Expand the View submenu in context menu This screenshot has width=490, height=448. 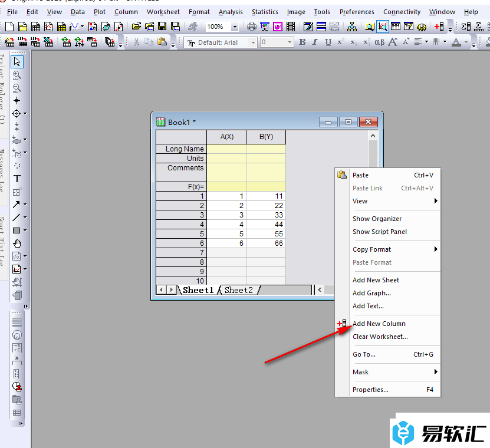(436, 201)
